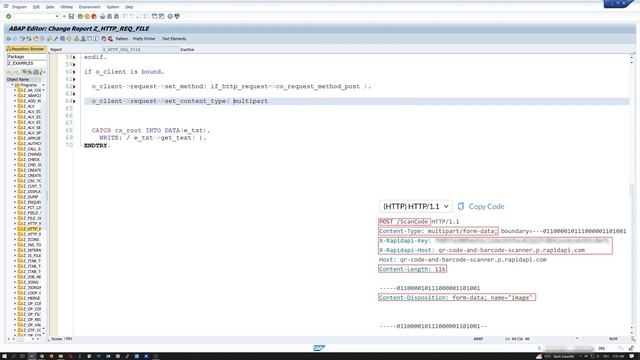Click the red Cancel icon in standard toolbar
This screenshot has height=360, width=640.
[94, 16]
